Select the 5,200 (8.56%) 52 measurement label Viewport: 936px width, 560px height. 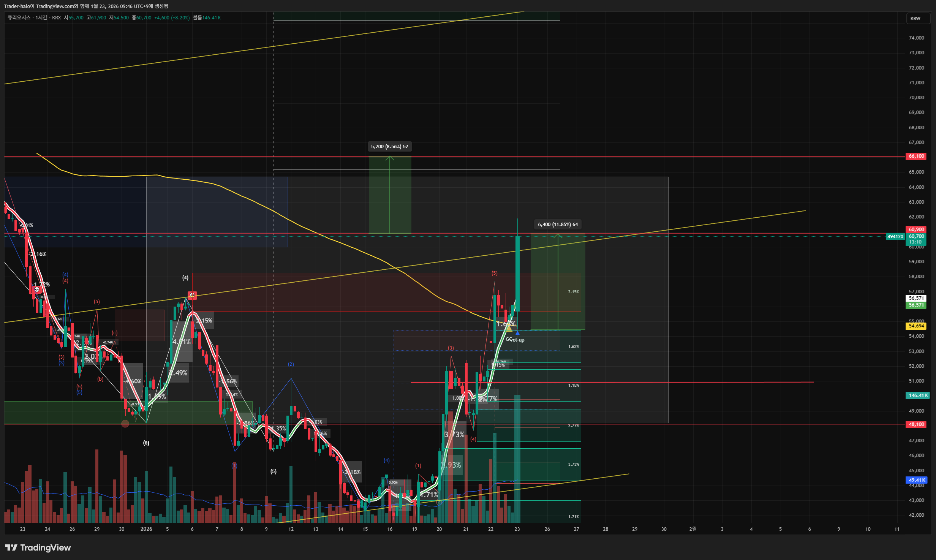click(x=389, y=147)
